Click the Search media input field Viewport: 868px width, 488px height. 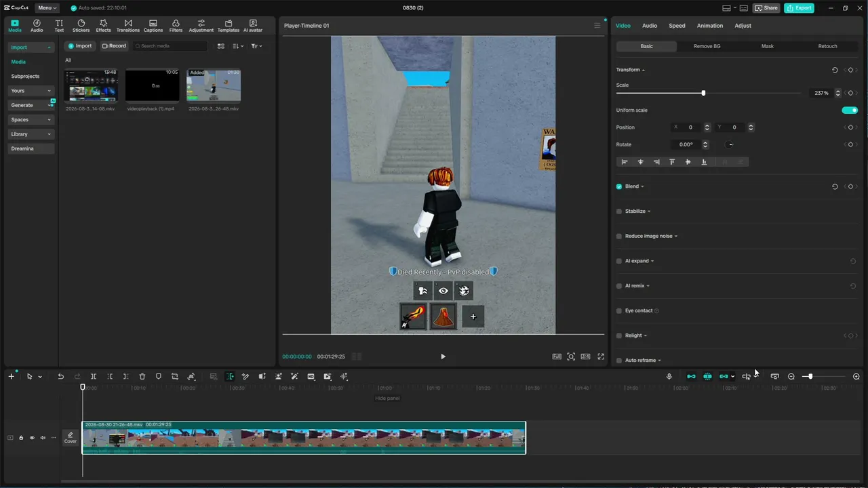170,46
